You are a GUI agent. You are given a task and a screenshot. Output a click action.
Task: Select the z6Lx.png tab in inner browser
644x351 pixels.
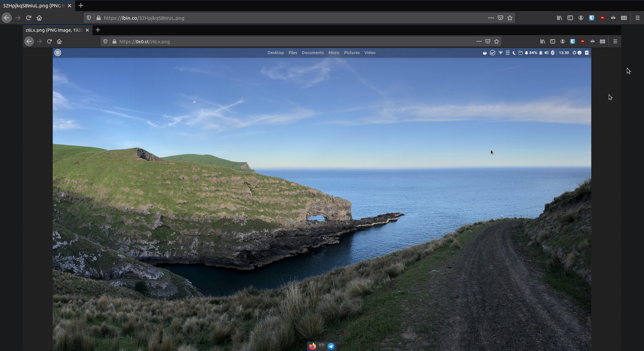pos(57,30)
